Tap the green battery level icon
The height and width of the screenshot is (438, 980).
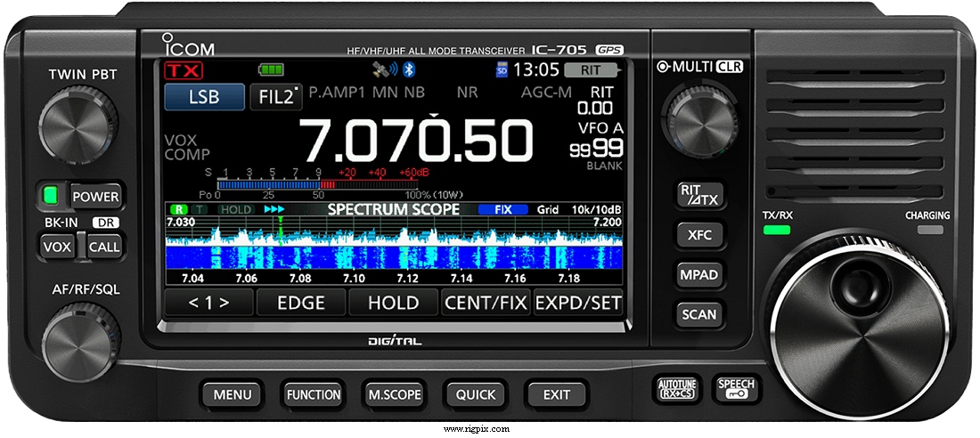pos(271,69)
